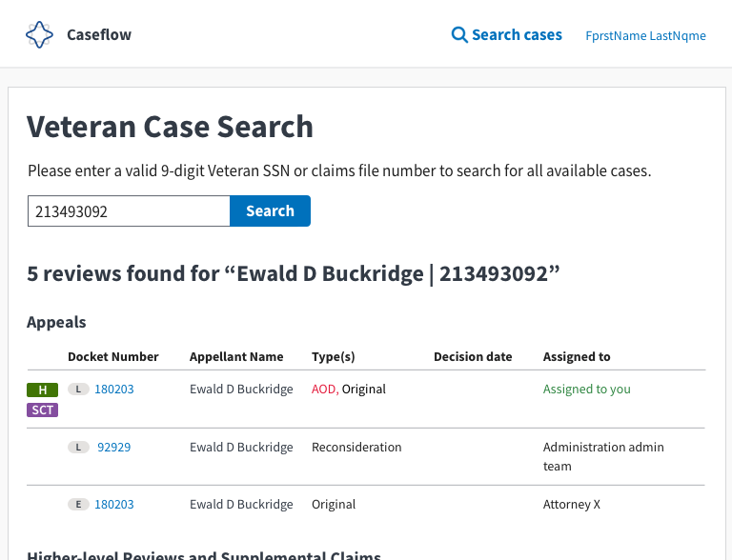The image size is (732, 560).
Task: Click the Appeals section heading
Action: (56, 322)
